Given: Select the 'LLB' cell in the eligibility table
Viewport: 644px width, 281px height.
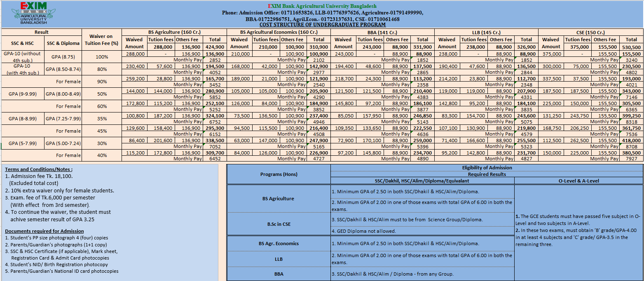Looking at the screenshot, I should tap(279, 259).
